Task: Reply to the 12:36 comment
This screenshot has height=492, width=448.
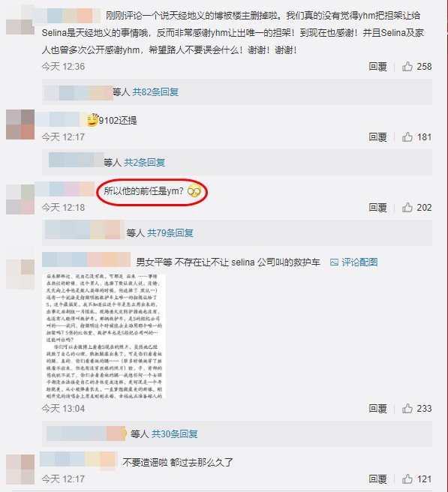Action: (x=377, y=67)
